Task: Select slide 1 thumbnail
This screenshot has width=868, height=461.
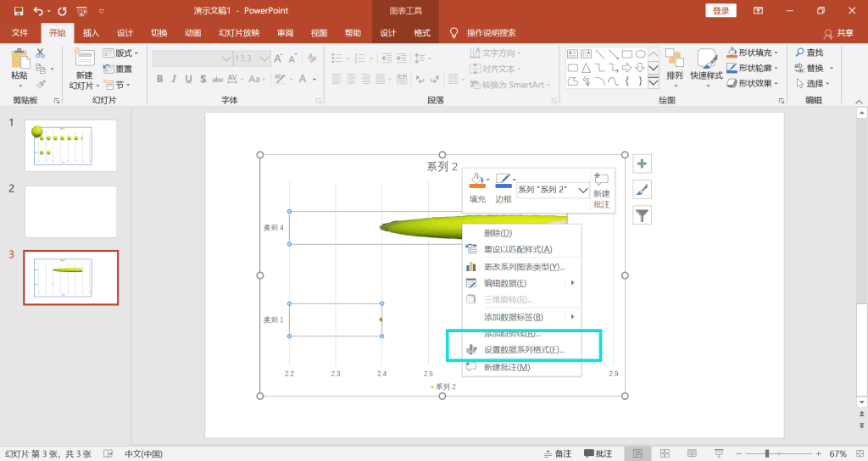Action: point(71,146)
